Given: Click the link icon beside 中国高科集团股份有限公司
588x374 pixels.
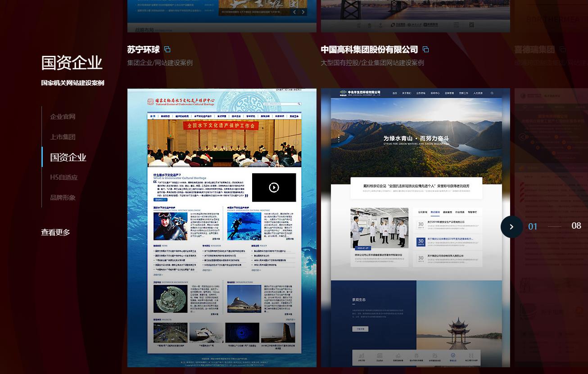Looking at the screenshot, I should coord(425,50).
